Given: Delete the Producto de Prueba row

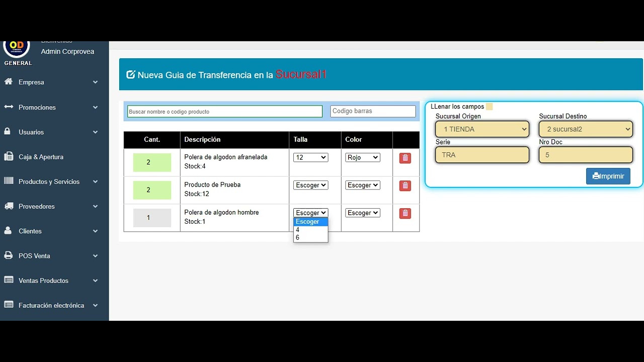Looking at the screenshot, I should [405, 186].
